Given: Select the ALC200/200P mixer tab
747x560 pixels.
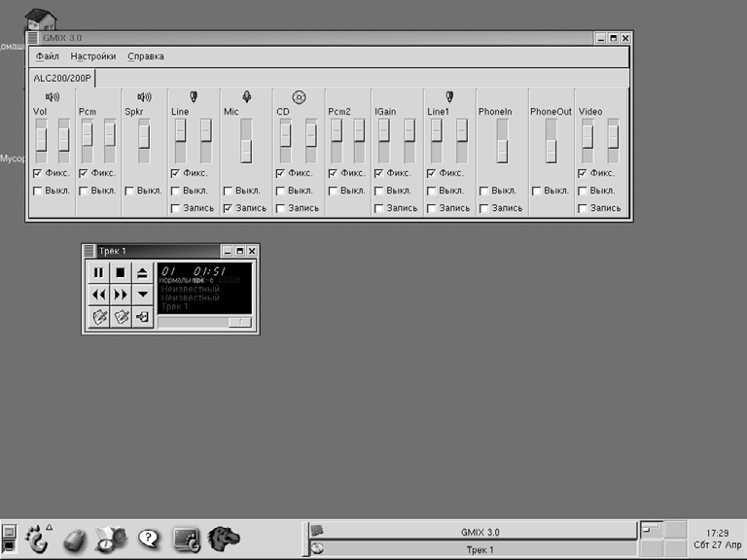Looking at the screenshot, I should point(60,78).
